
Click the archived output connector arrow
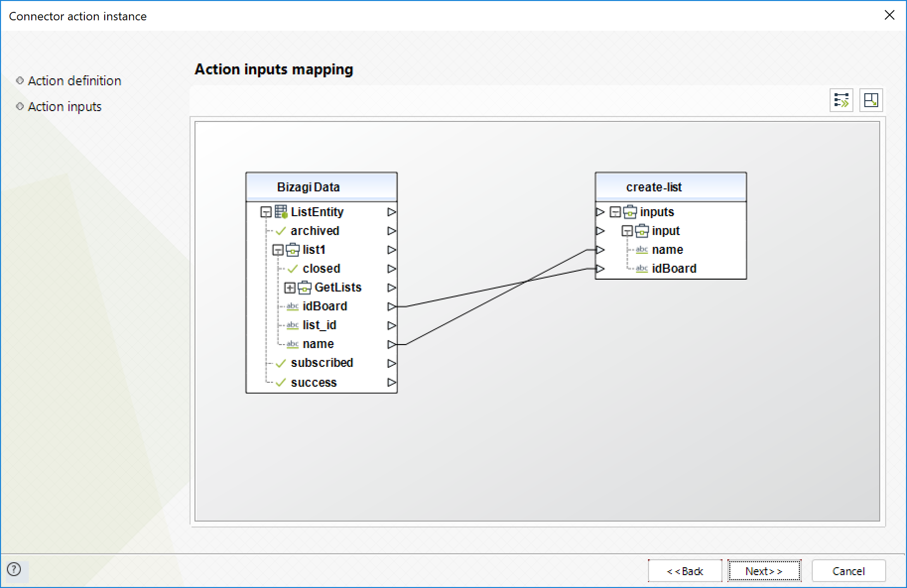[x=392, y=231]
